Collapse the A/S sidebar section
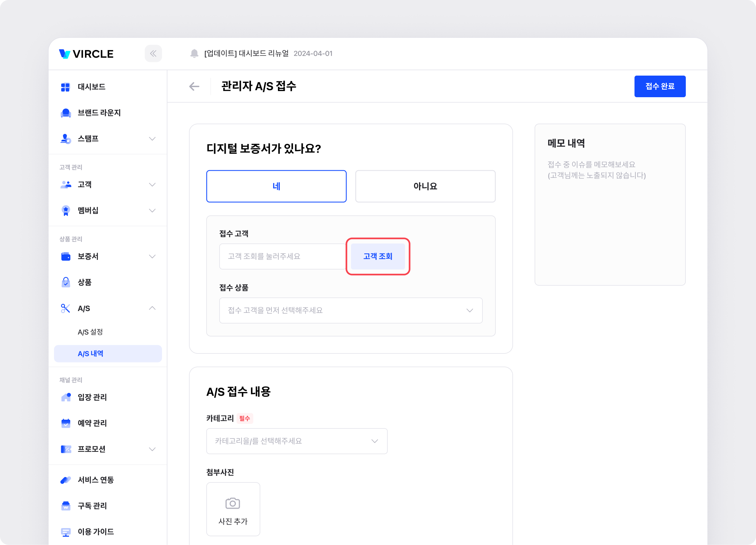Screen dimensions: 756x545 152,308
